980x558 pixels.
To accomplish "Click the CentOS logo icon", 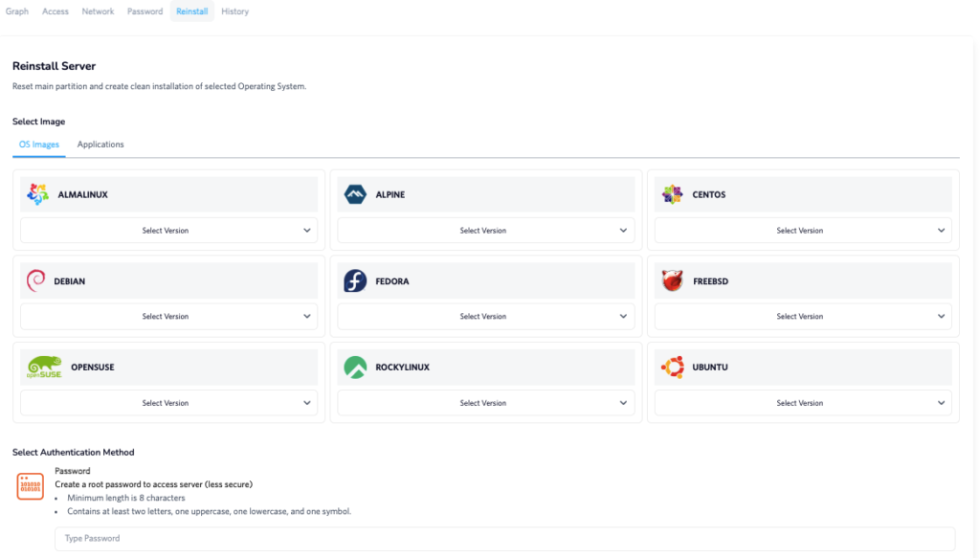I will coord(670,192).
